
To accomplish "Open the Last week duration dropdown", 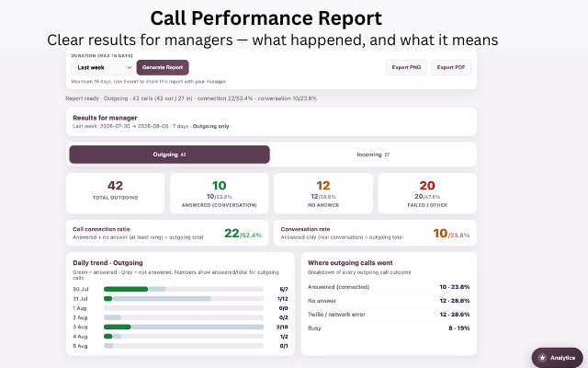I will tap(102, 67).
